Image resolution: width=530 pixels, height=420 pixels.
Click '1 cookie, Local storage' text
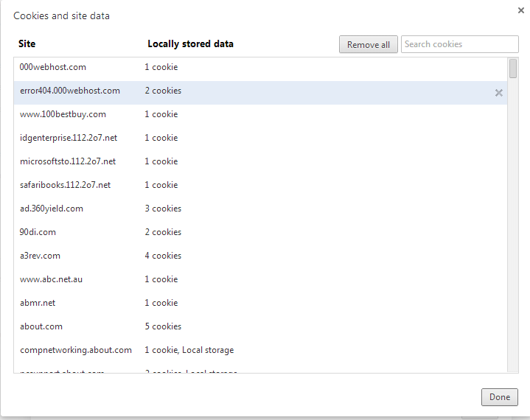coord(189,350)
